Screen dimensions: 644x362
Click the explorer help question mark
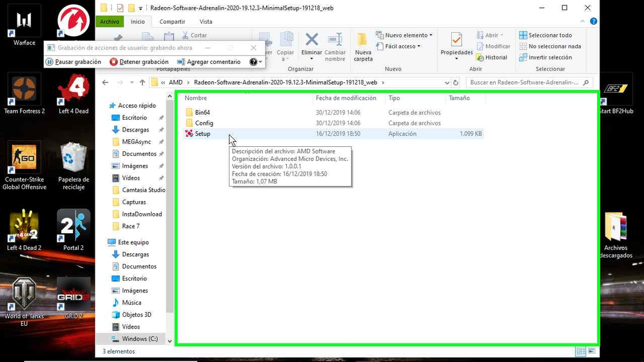594,21
